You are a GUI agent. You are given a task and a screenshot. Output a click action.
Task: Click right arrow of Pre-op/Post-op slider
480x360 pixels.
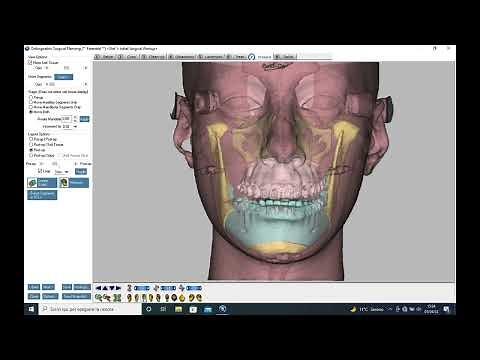pyautogui.click(x=76, y=164)
